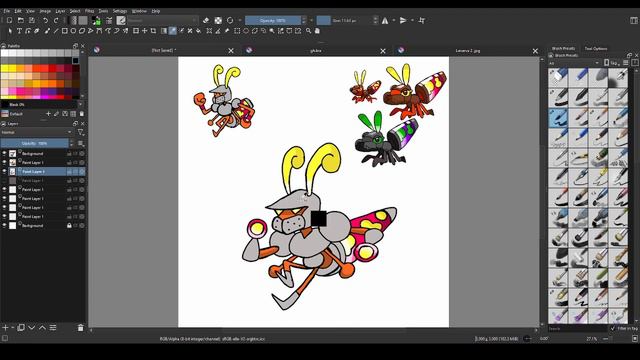
Task: Delete the layer with trash icon
Action: coord(80,328)
